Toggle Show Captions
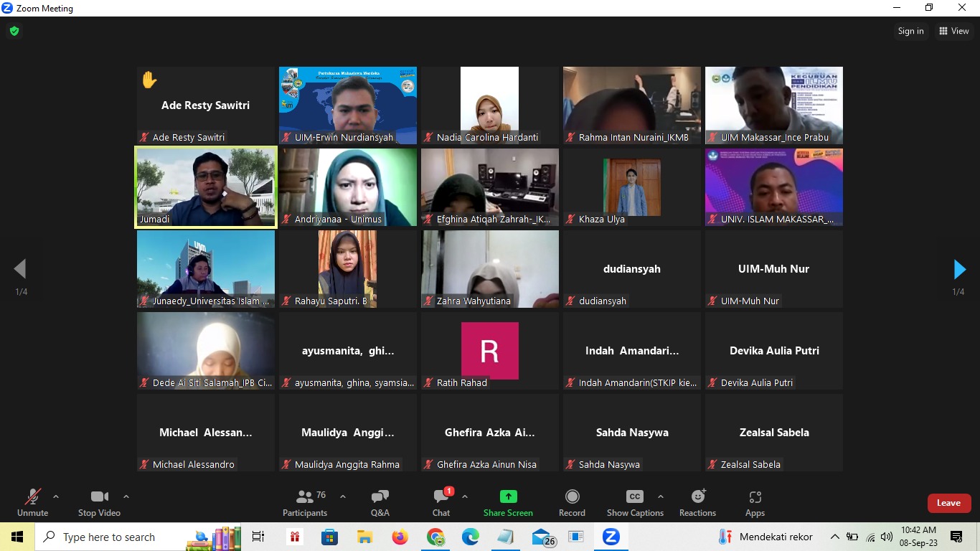Image resolution: width=980 pixels, height=551 pixels. (x=635, y=502)
